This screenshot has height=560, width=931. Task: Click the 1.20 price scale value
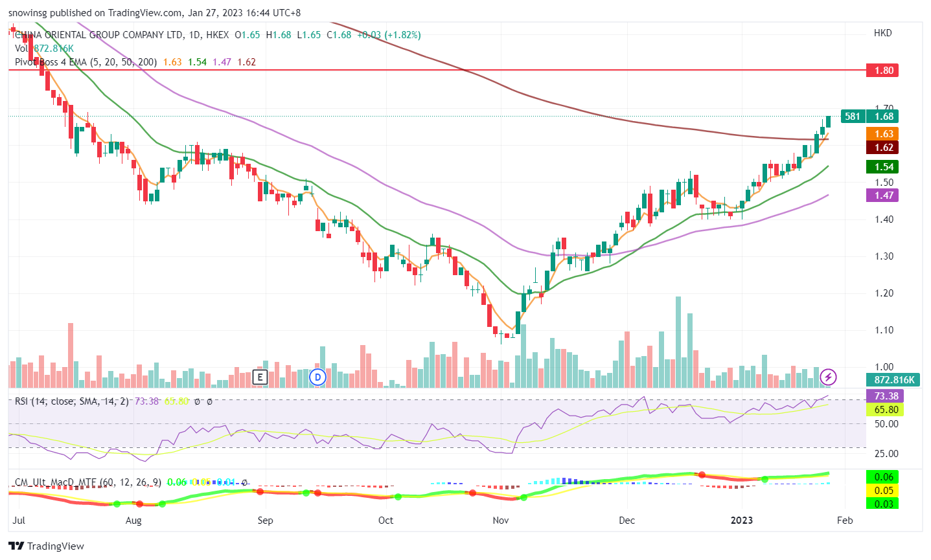[x=884, y=293]
